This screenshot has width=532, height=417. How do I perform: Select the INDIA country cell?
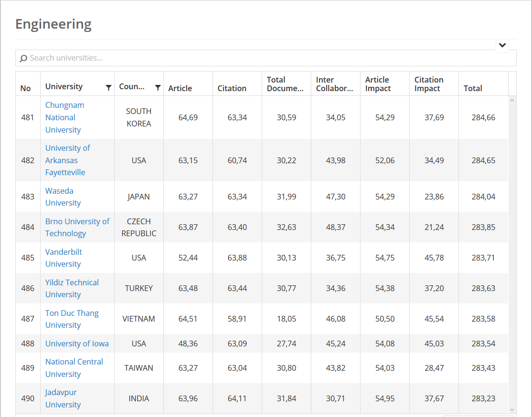point(139,398)
